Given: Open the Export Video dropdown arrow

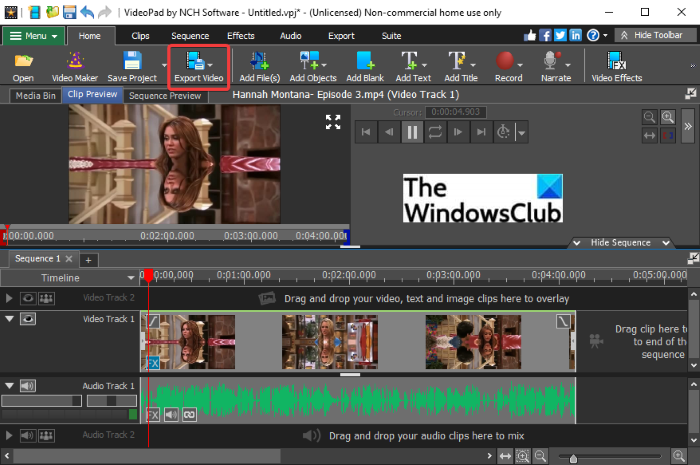Looking at the screenshot, I should click(x=210, y=65).
